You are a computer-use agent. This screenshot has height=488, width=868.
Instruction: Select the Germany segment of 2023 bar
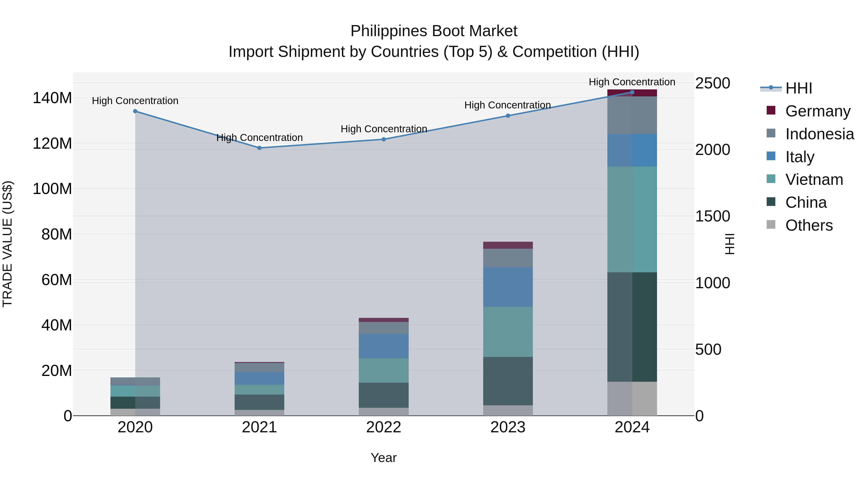coord(508,245)
